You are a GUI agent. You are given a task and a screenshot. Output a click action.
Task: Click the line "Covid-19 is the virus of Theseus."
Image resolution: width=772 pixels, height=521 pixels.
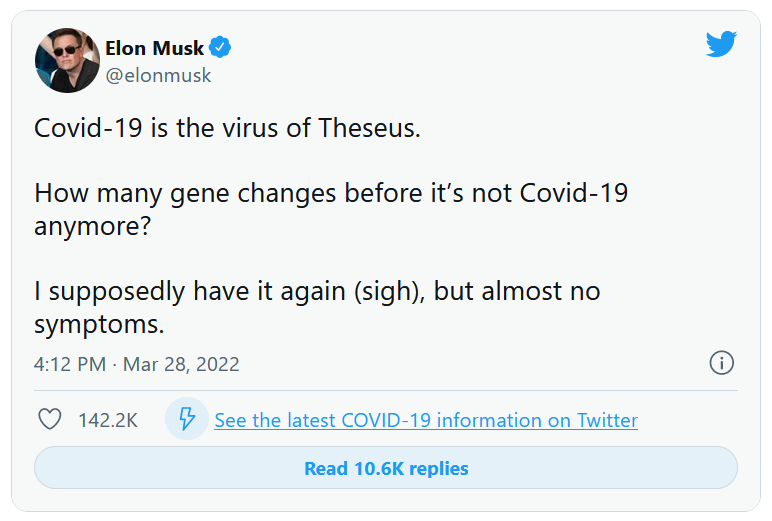pyautogui.click(x=227, y=128)
